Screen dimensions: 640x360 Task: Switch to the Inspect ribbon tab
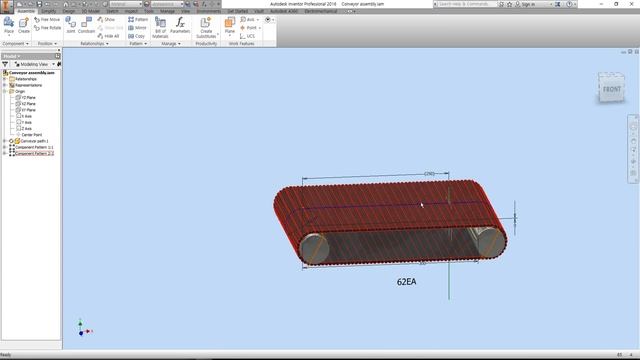131,11
